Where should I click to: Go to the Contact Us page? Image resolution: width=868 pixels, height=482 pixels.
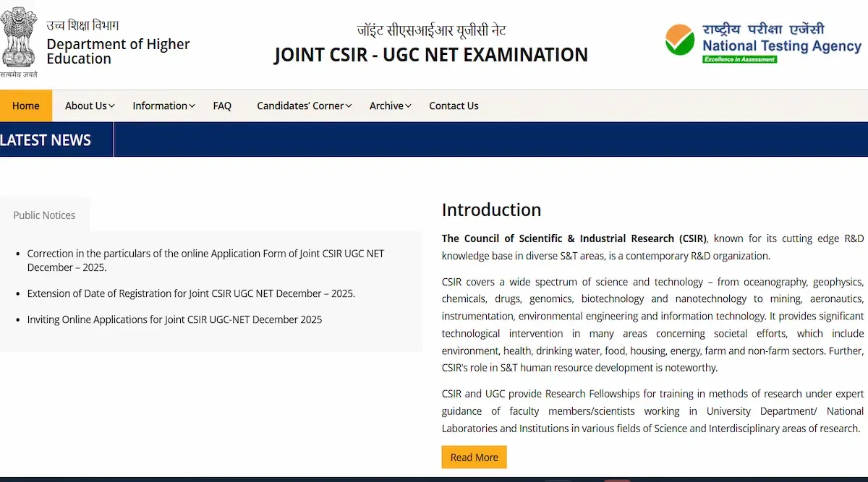(454, 106)
